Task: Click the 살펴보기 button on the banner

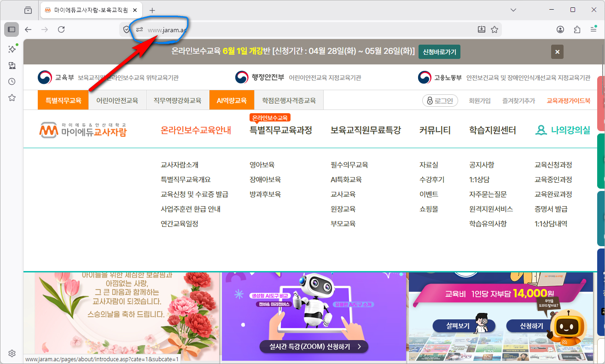Action: (464, 326)
